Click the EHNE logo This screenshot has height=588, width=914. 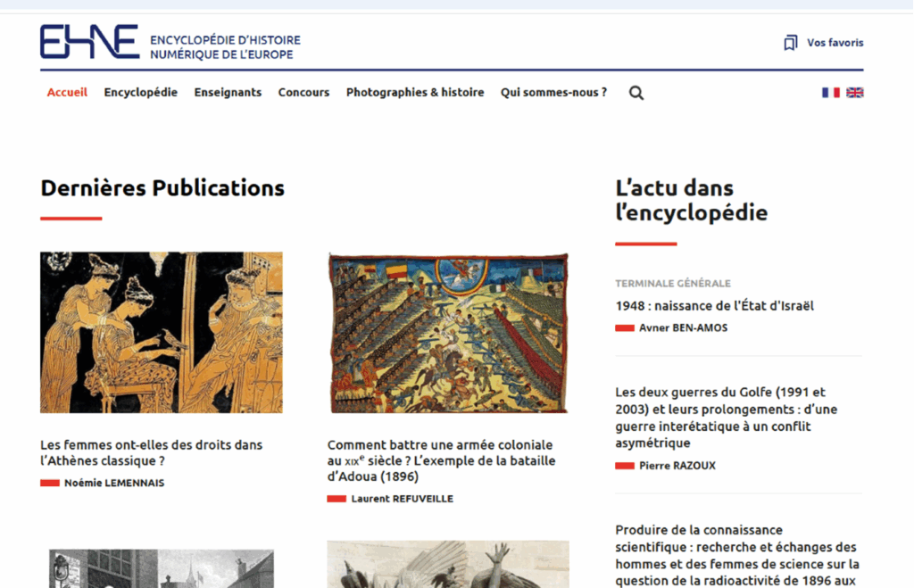click(90, 41)
